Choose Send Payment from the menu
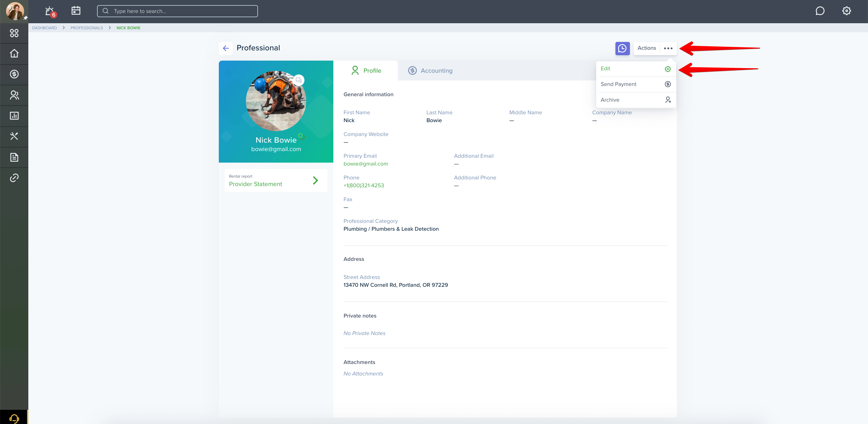868x424 pixels. click(636, 84)
